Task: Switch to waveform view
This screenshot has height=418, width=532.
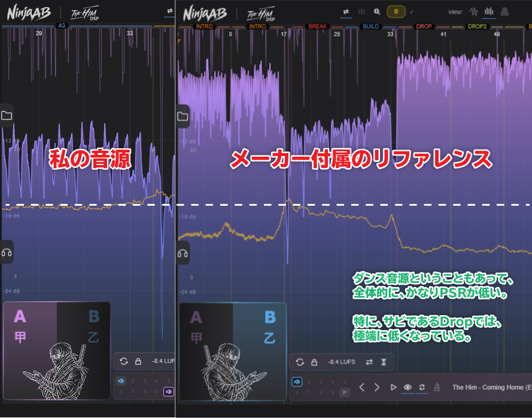Action: 473,12
